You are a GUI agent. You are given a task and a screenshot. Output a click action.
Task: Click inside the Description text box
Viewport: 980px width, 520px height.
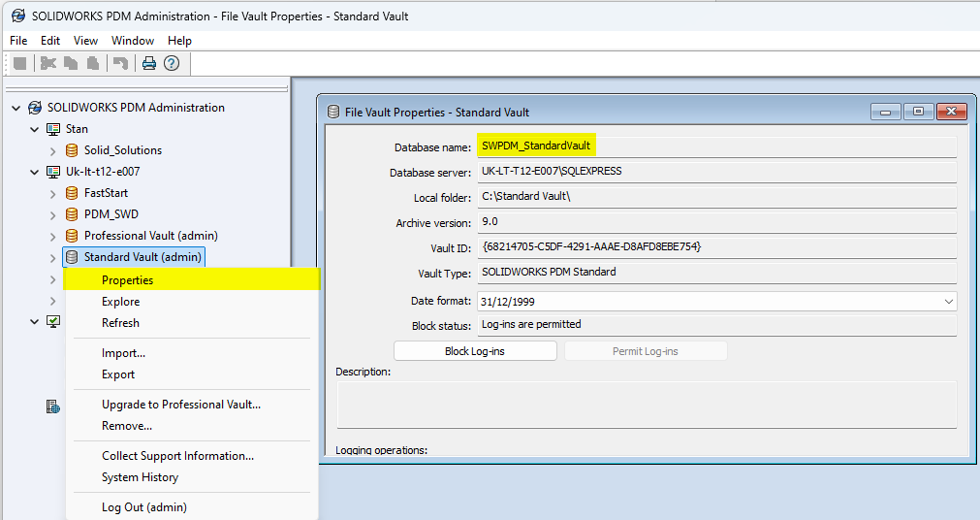point(646,405)
